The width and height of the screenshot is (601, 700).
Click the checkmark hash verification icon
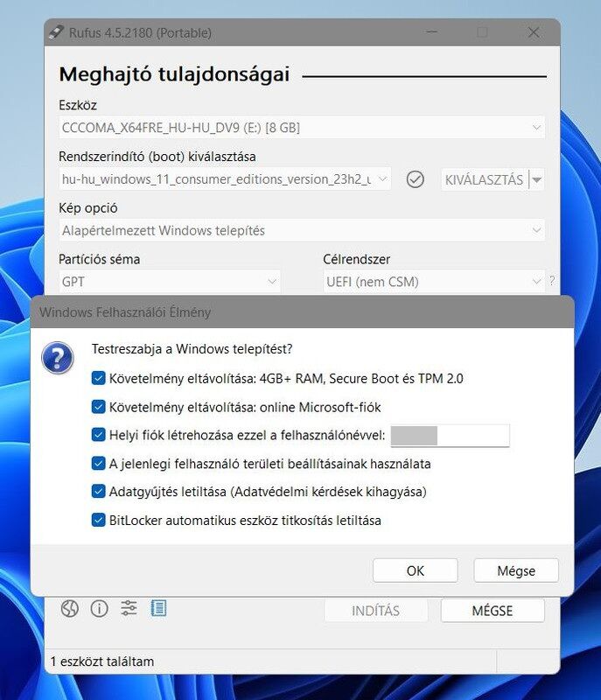coord(416,179)
